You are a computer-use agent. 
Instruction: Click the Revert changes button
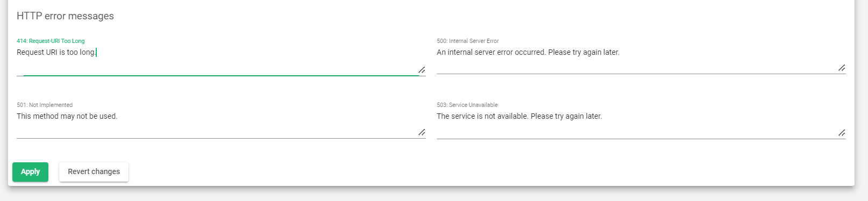pyautogui.click(x=94, y=172)
